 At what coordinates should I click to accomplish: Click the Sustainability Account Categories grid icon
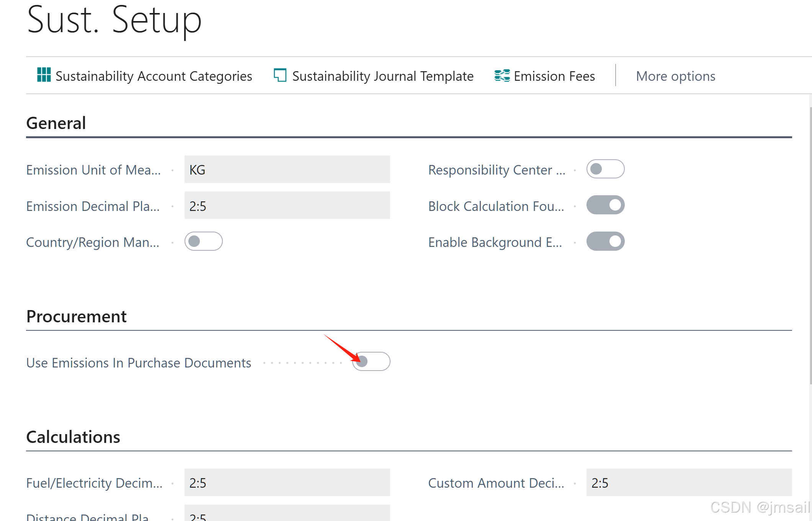(44, 75)
